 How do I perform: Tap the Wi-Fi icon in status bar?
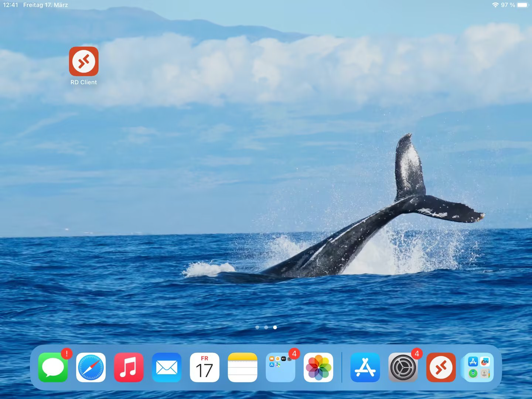coord(495,5)
